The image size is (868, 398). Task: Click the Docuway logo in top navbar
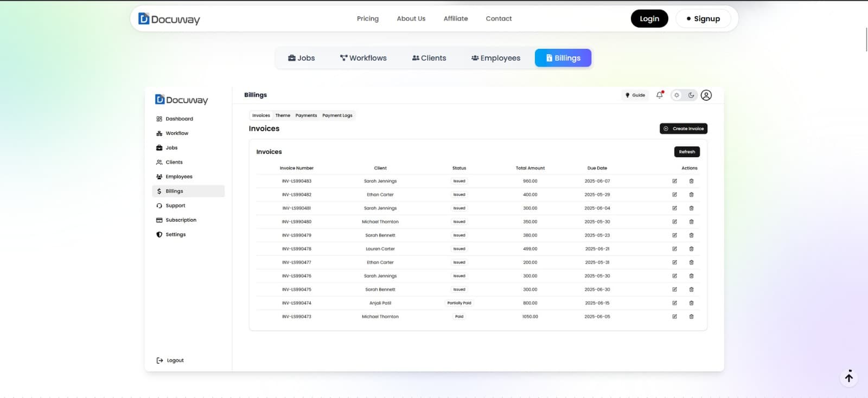click(x=169, y=19)
